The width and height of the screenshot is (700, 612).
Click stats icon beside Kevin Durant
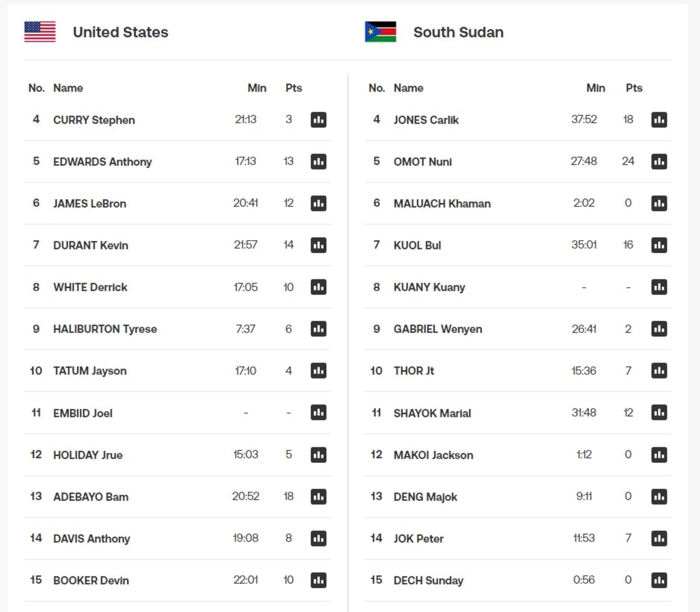pyautogui.click(x=318, y=245)
